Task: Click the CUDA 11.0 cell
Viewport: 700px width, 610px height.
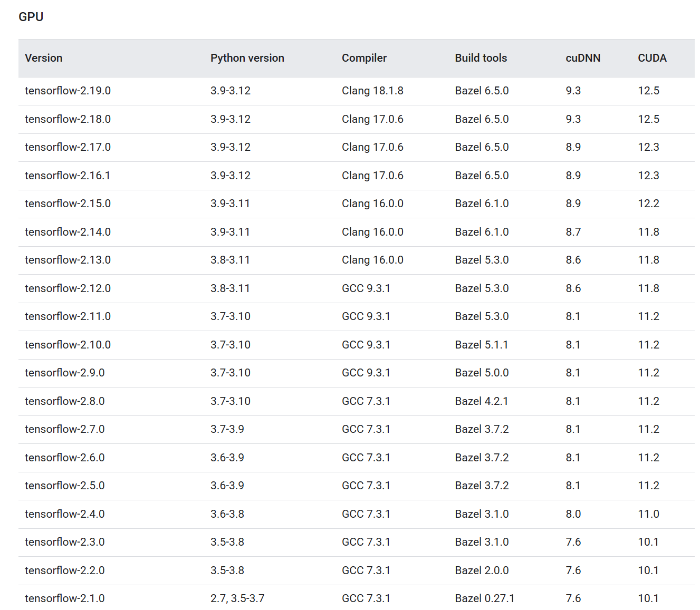Action: [648, 514]
